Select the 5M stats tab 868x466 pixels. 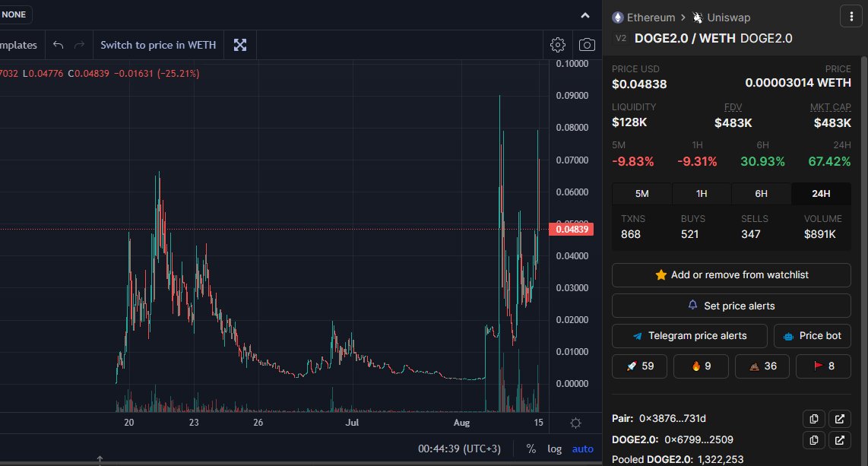click(x=641, y=194)
